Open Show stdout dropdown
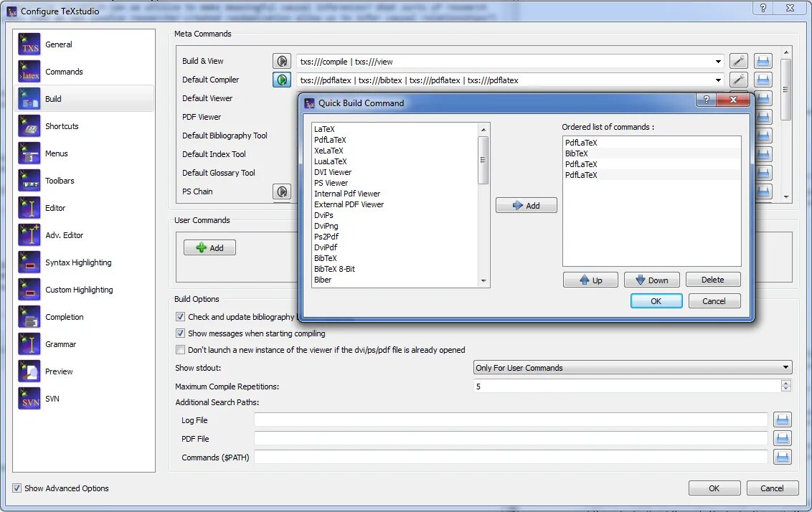The width and height of the screenshot is (812, 512). (633, 368)
